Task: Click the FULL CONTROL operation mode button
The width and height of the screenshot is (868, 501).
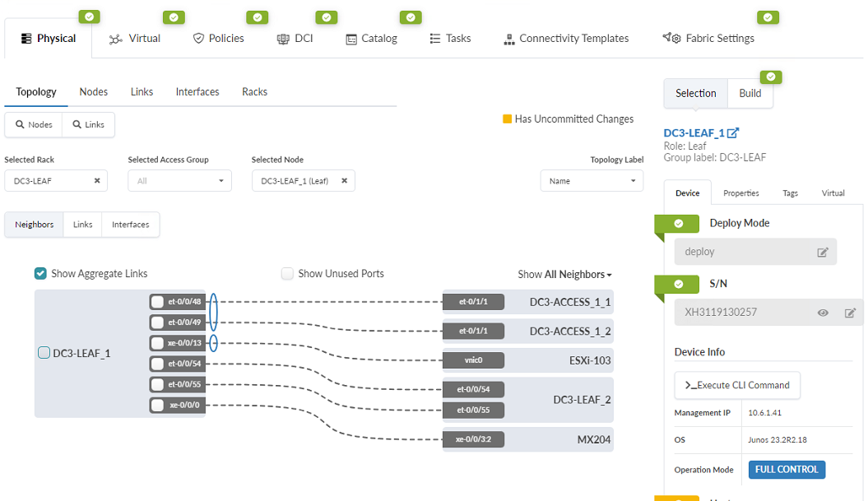Action: 786,470
